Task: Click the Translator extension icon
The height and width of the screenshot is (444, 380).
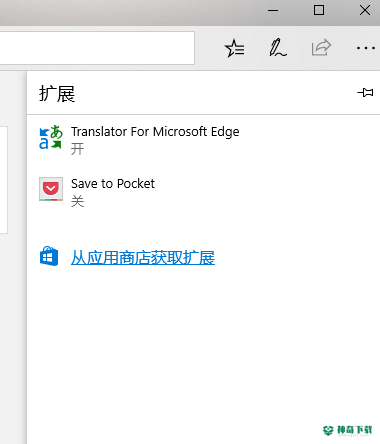Action: [x=51, y=137]
